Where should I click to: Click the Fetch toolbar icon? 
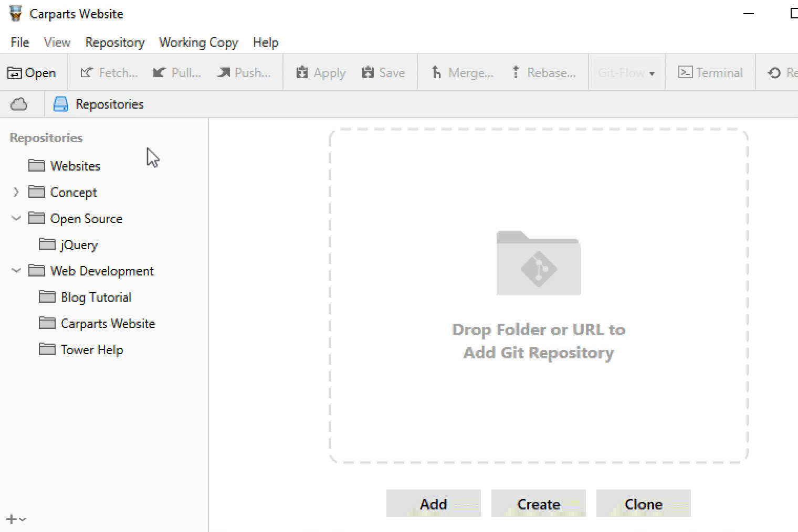pyautogui.click(x=87, y=72)
